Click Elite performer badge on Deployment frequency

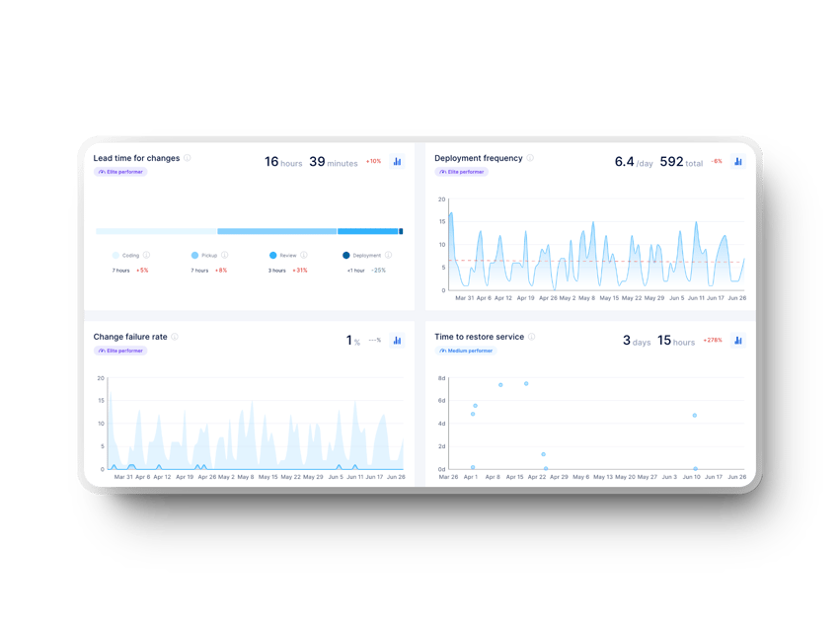(x=462, y=172)
